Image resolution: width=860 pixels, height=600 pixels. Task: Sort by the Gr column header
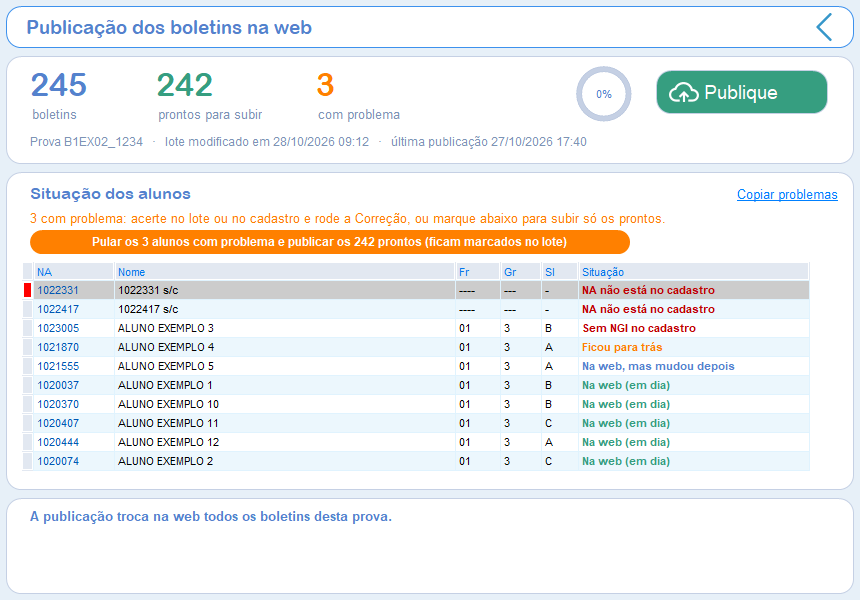click(520, 272)
